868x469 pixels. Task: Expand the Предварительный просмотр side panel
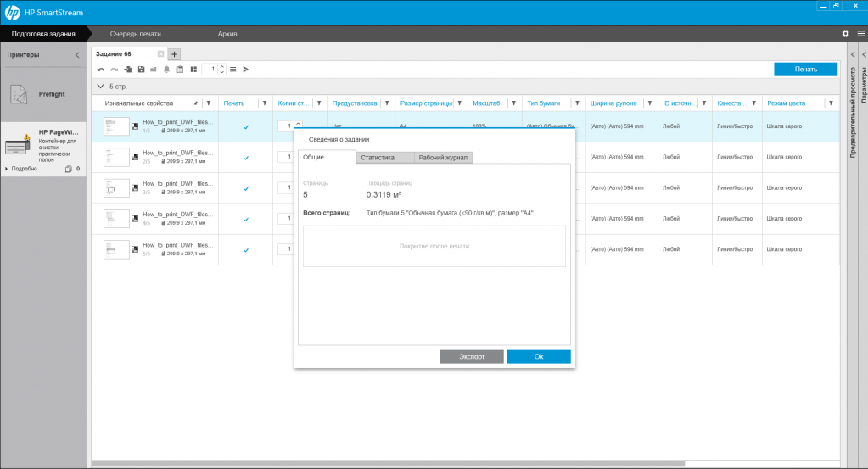point(853,55)
